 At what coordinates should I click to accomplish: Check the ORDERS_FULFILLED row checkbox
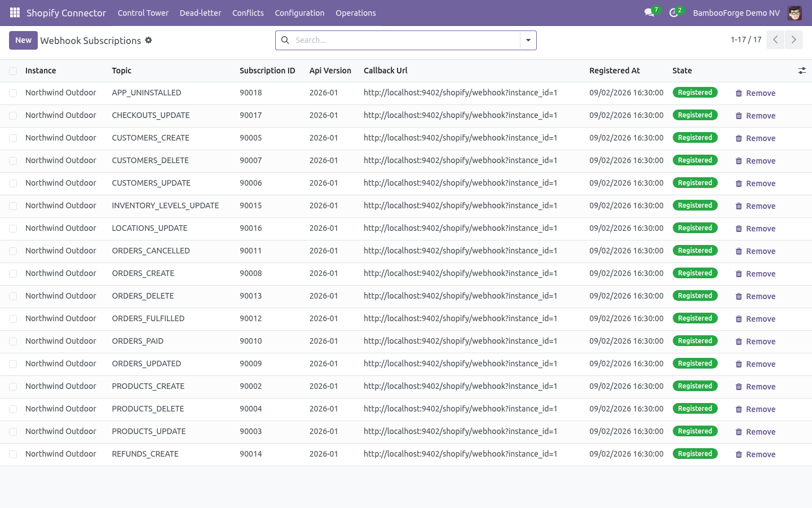click(13, 319)
